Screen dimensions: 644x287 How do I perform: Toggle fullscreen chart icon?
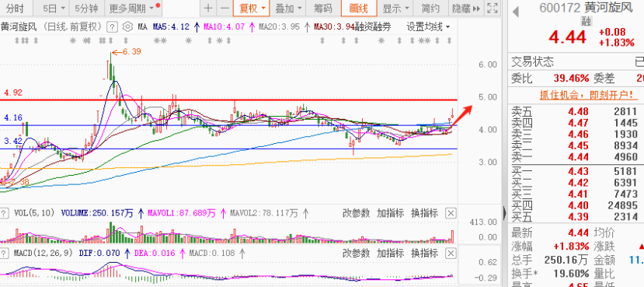(492, 9)
